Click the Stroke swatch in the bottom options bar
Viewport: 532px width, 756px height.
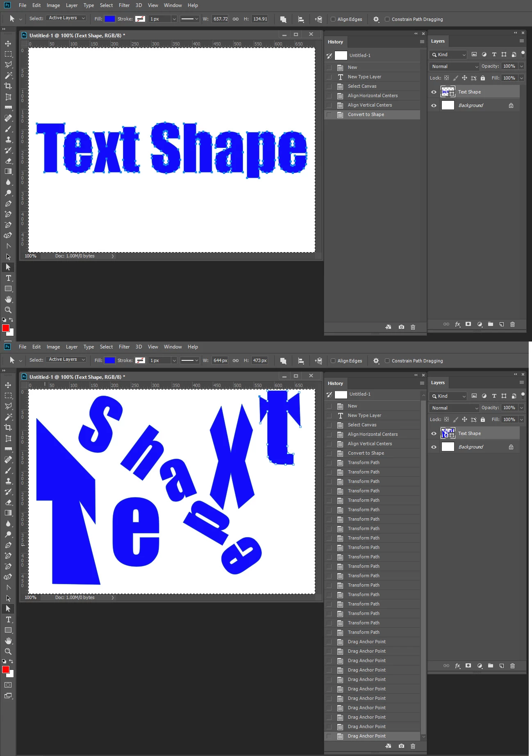coord(140,360)
